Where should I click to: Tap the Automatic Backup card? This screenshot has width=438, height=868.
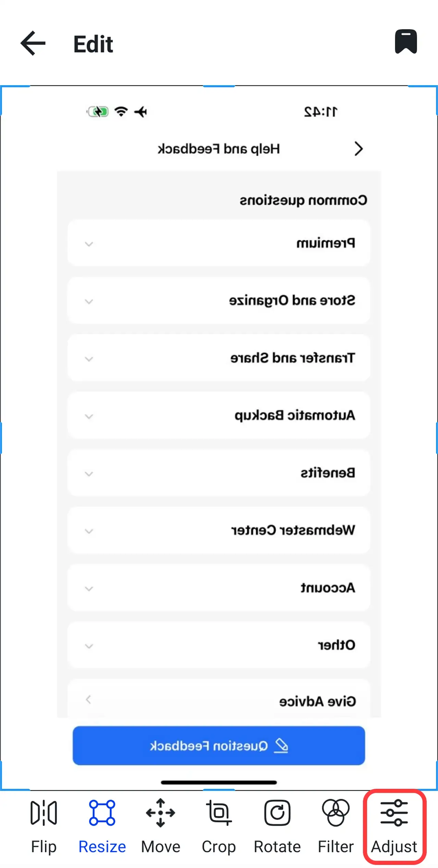point(219,415)
